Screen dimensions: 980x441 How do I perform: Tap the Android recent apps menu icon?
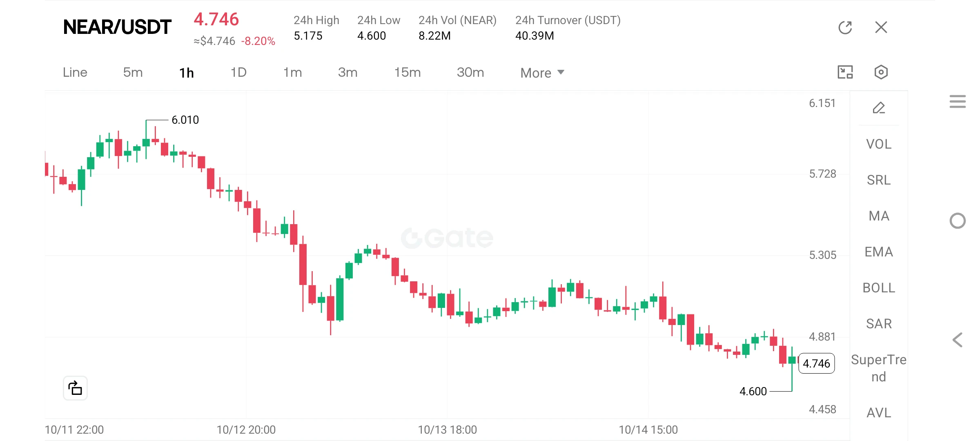point(958,101)
